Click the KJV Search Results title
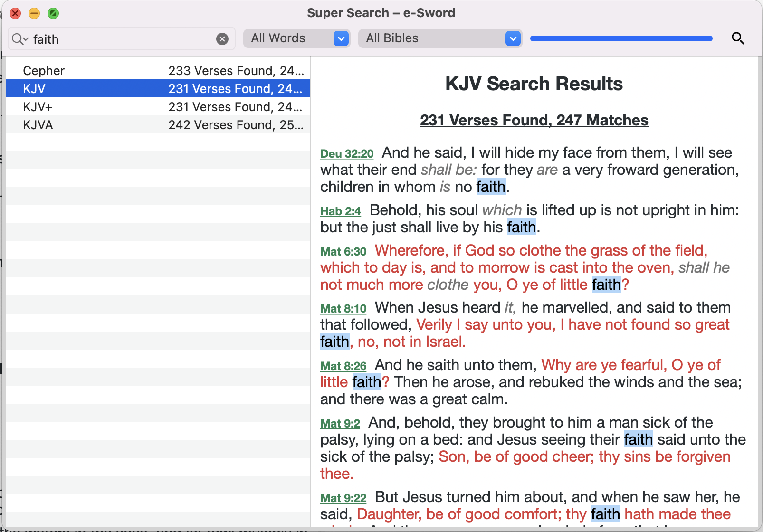The height and width of the screenshot is (532, 763). [x=534, y=84]
